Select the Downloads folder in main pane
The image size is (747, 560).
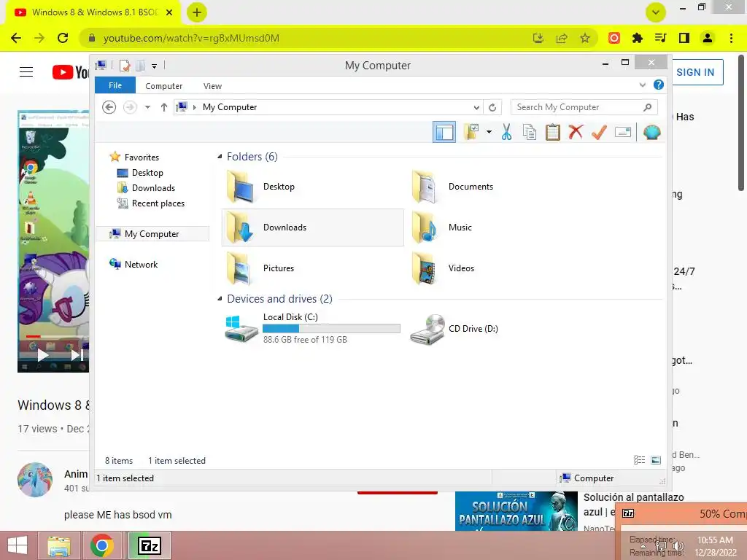(312, 227)
